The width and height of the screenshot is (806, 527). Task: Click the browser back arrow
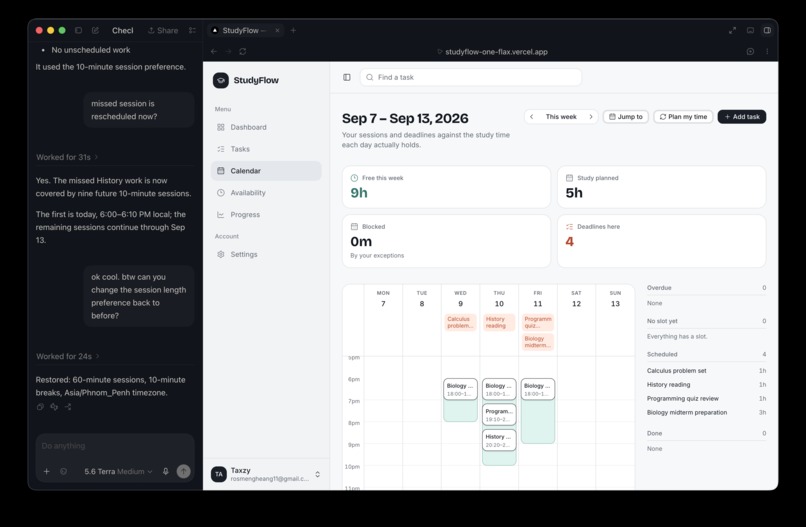(x=214, y=51)
